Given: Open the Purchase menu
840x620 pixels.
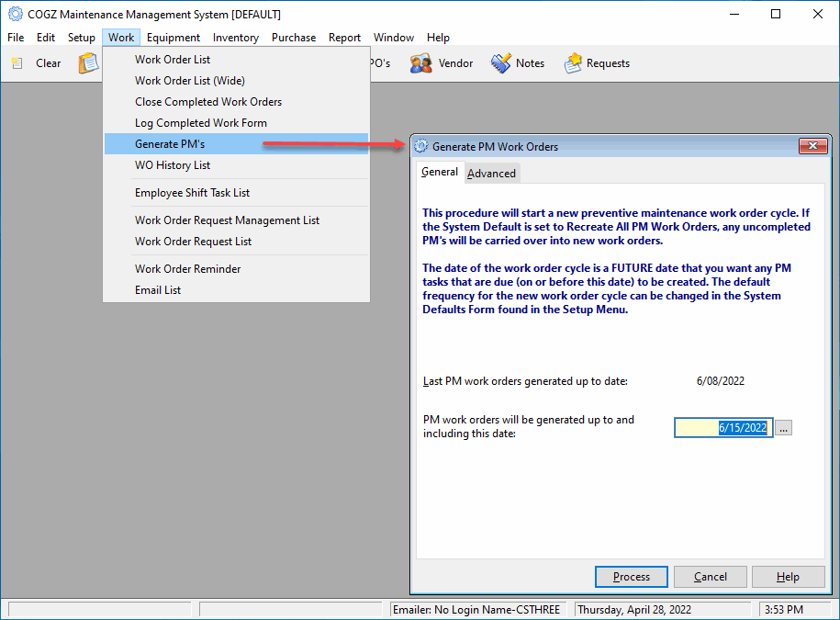Looking at the screenshot, I should (294, 38).
